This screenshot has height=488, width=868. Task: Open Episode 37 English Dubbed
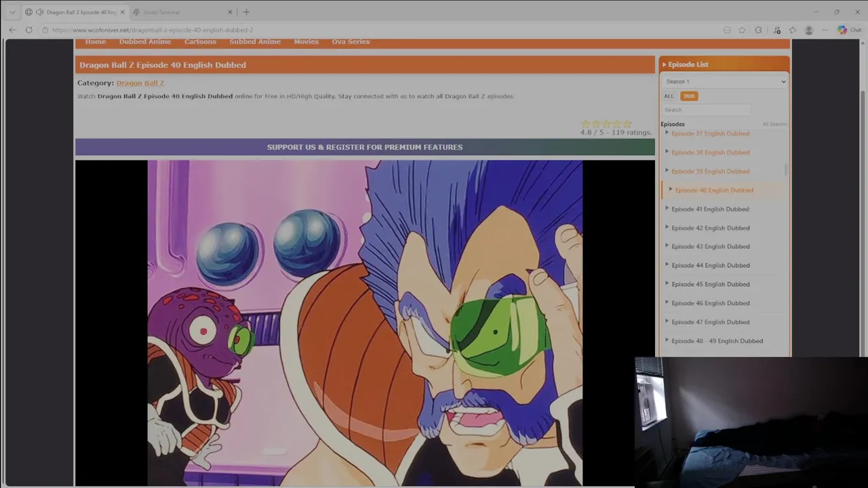click(710, 134)
